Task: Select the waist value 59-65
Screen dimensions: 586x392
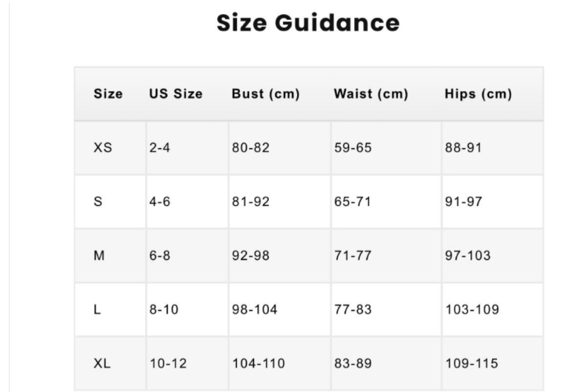Action: coord(353,147)
